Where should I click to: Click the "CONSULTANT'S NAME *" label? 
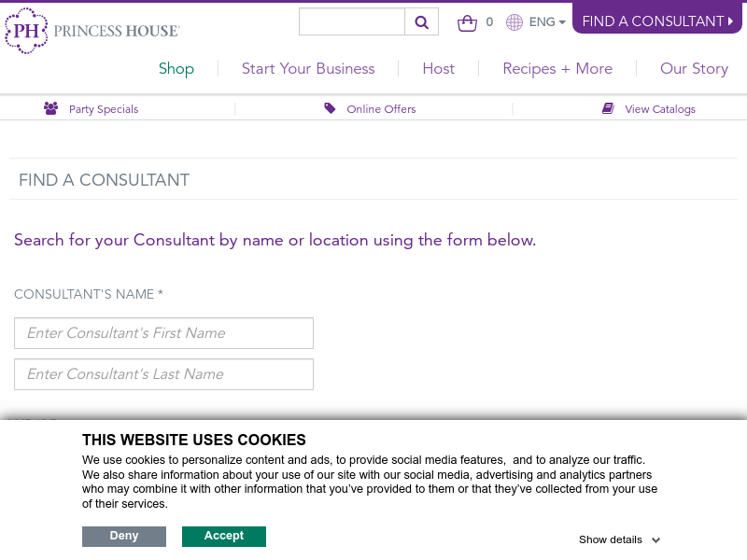point(89,294)
